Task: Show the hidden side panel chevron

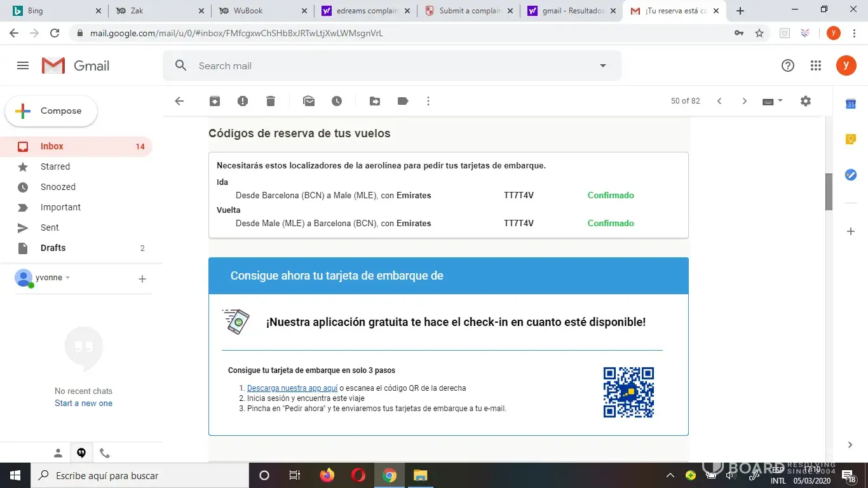Action: pos(851,445)
